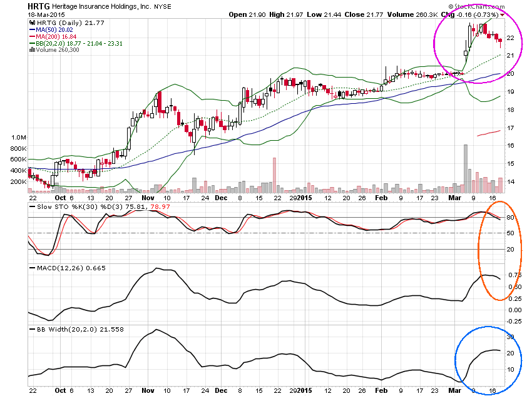
Task: Click the tallest gray volume bar in March
Action: [466, 169]
